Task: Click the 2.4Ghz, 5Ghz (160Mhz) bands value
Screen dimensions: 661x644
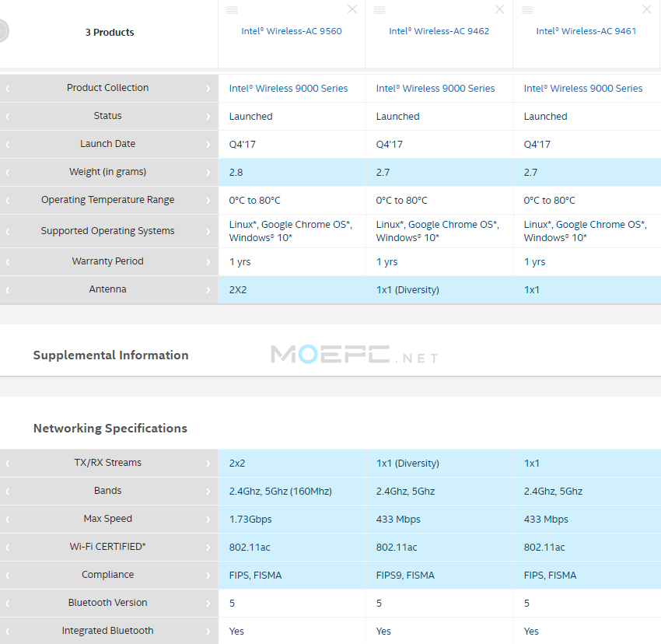Action: click(280, 492)
